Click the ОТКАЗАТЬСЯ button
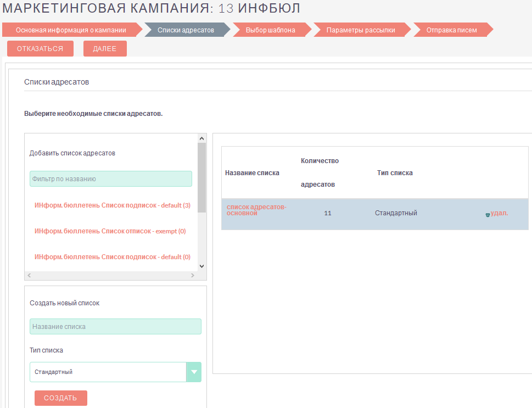Viewport: 532px width, 408px height. pos(40,48)
